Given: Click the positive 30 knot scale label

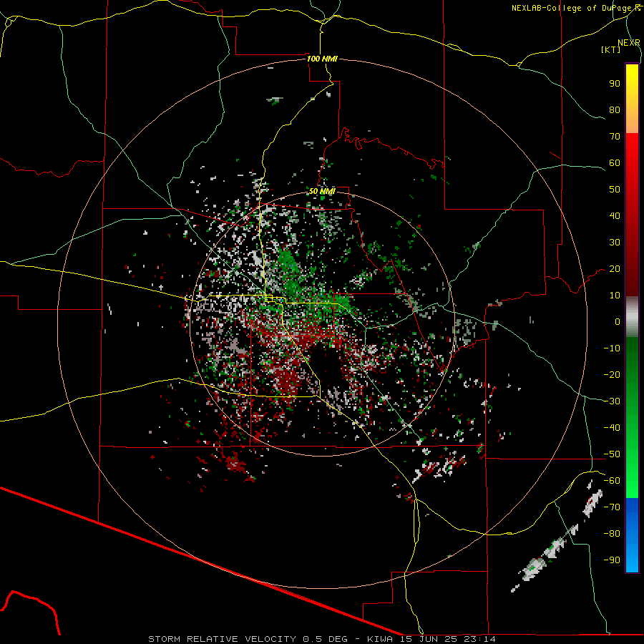Looking at the screenshot, I should [615, 243].
